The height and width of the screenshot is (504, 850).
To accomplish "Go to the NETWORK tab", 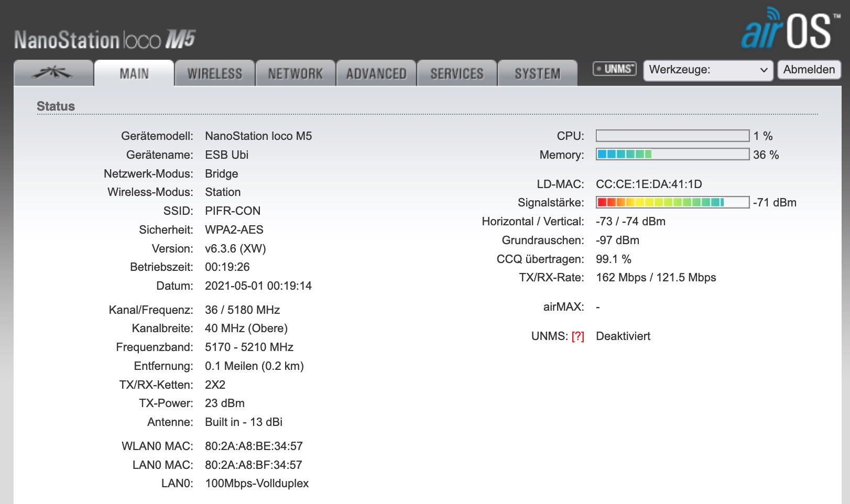I will (x=296, y=74).
